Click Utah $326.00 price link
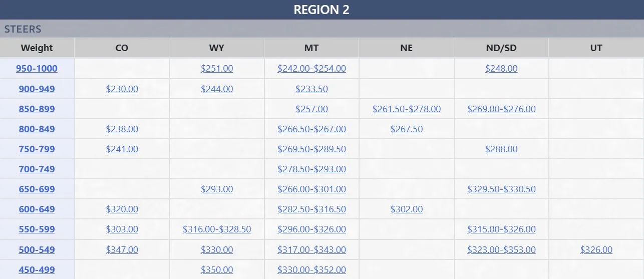Viewport: 644px width, 279px height. pos(596,250)
